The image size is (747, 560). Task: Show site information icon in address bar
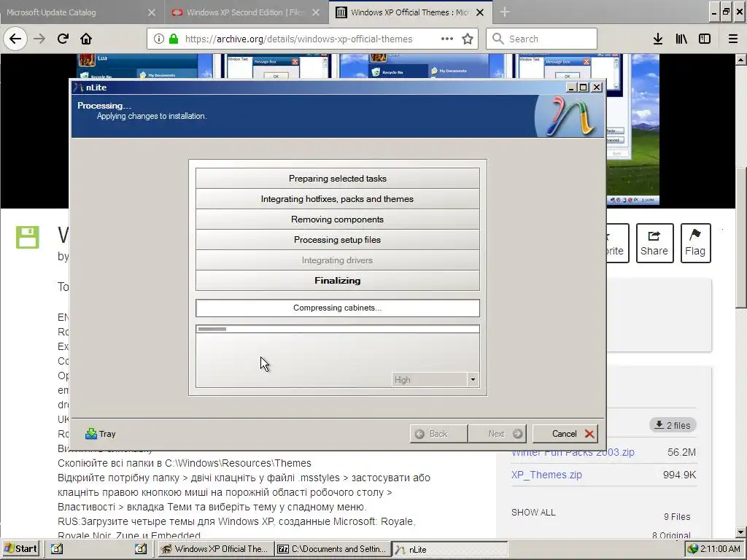pos(159,39)
